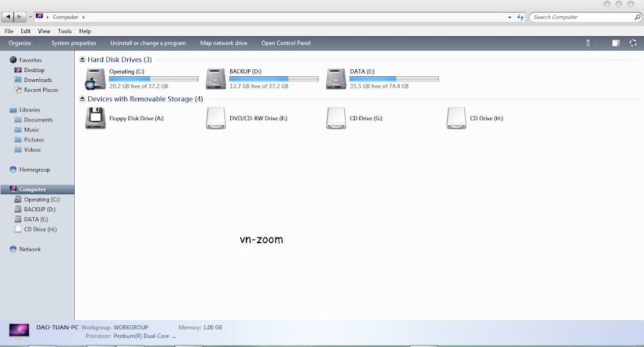Viewport: 644px width, 347px height.
Task: Select the DATA (E:) drive icon
Action: [x=336, y=78]
